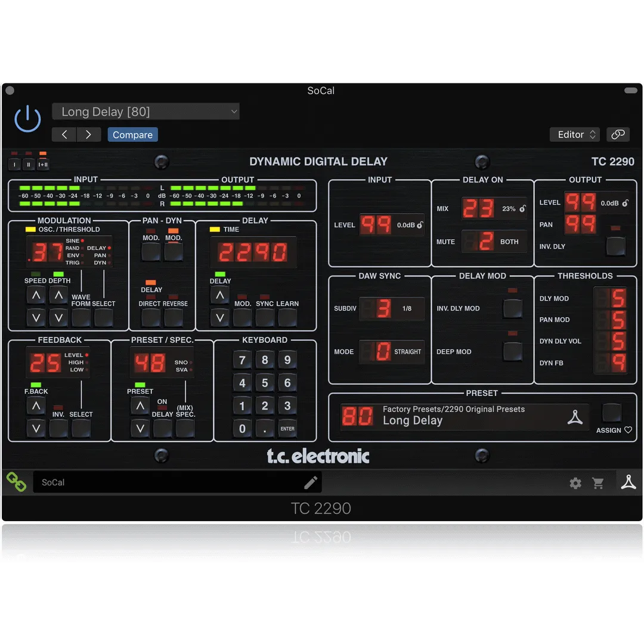Change the MUTE mode BOTH selector

(x=494, y=241)
